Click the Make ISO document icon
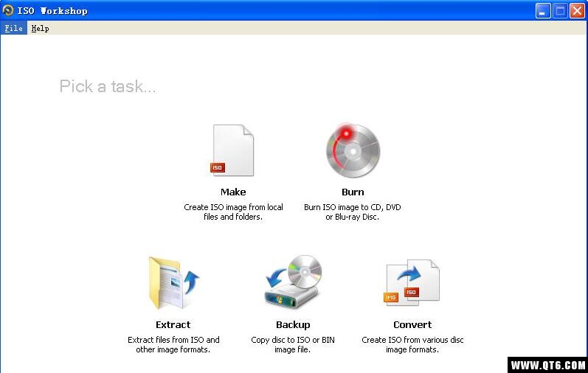Image resolution: width=588 pixels, height=373 pixels. point(232,150)
